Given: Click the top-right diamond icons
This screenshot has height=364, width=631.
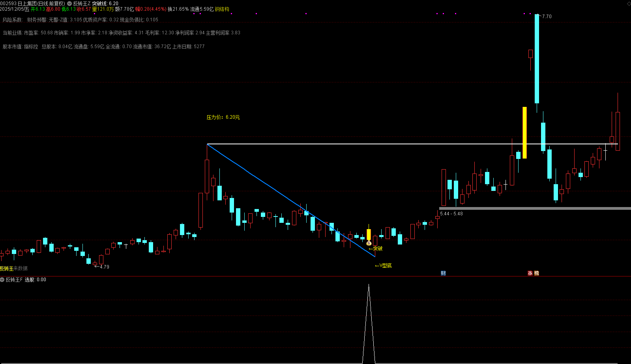Looking at the screenshot, I should tap(628, 3).
